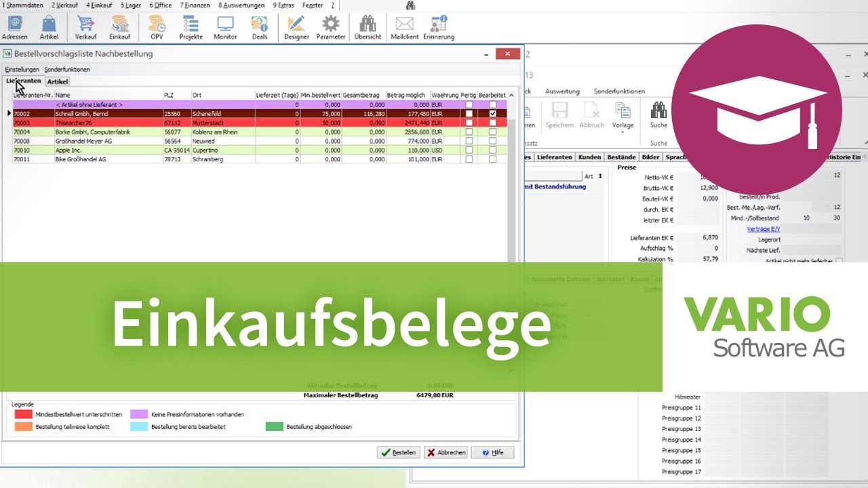This screenshot has width=868, height=488.
Task: Enable Bearbeitet for the 'Artikel ohne Lieferant' row
Action: (x=492, y=105)
